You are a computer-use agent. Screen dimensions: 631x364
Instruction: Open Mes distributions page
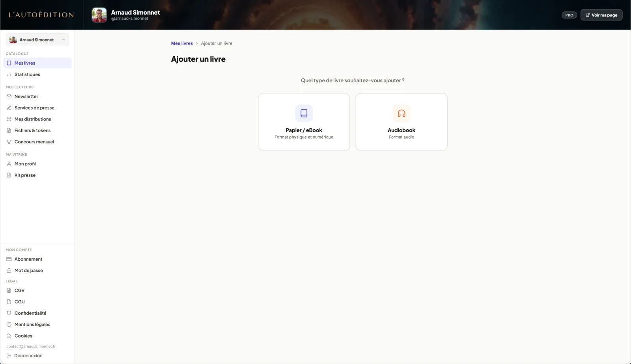[x=37, y=119]
